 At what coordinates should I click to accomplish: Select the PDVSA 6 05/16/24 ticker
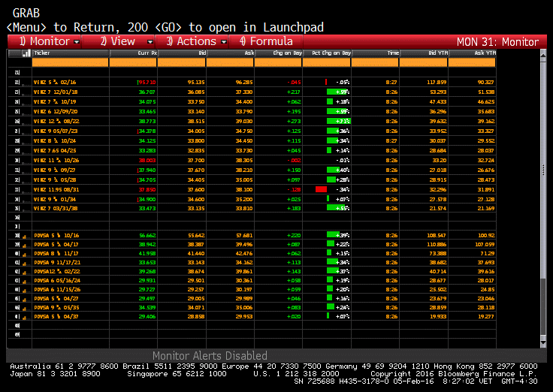coord(57,281)
